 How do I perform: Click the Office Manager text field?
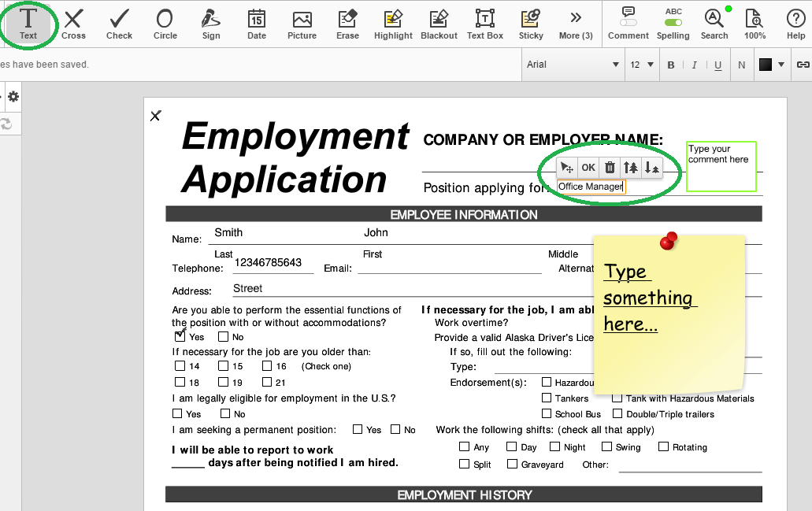pyautogui.click(x=591, y=187)
